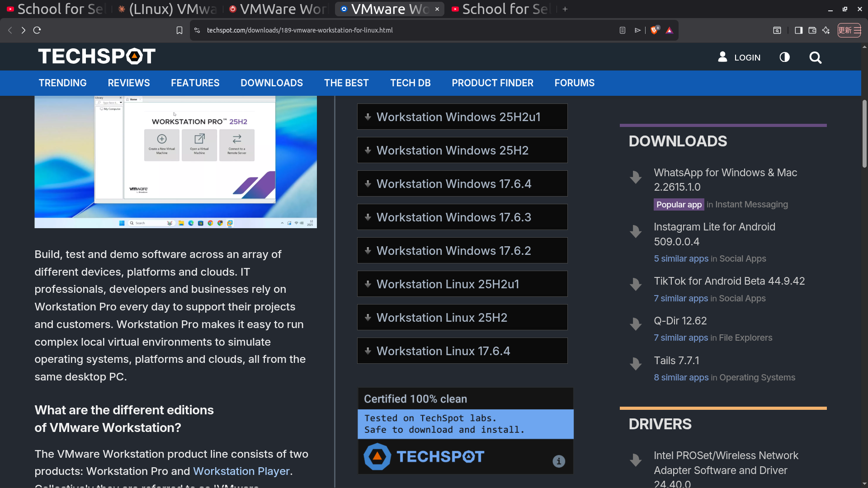The image size is (868, 488).
Task: Open TikTok for Android Beta download
Action: [729, 281]
